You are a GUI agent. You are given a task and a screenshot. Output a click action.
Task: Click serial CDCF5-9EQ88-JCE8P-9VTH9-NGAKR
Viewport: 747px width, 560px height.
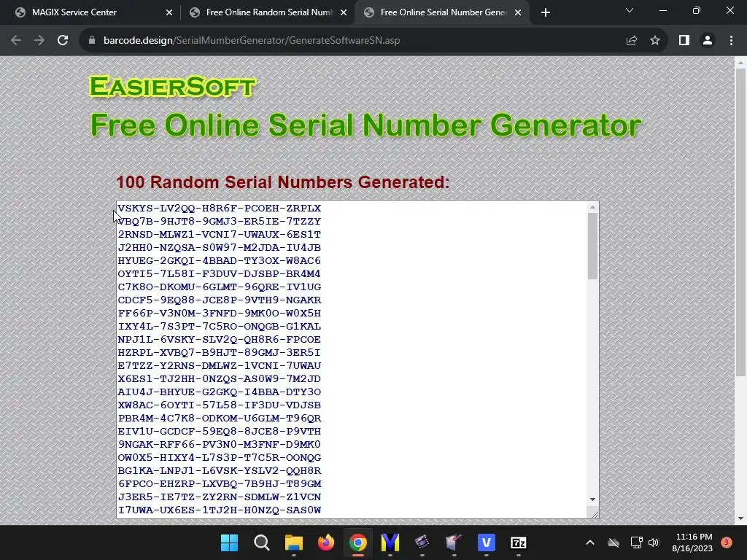[219, 300]
